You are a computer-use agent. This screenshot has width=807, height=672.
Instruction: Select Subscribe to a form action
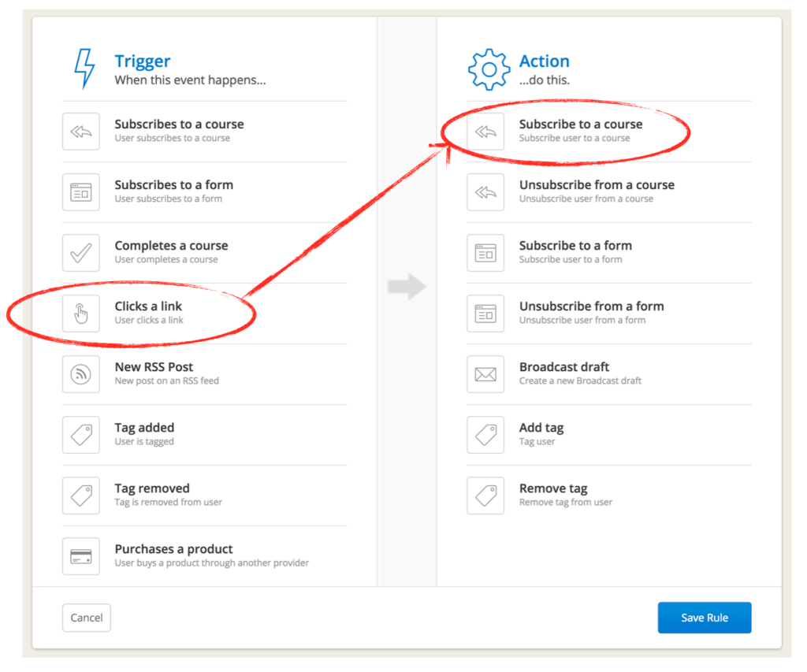point(575,252)
